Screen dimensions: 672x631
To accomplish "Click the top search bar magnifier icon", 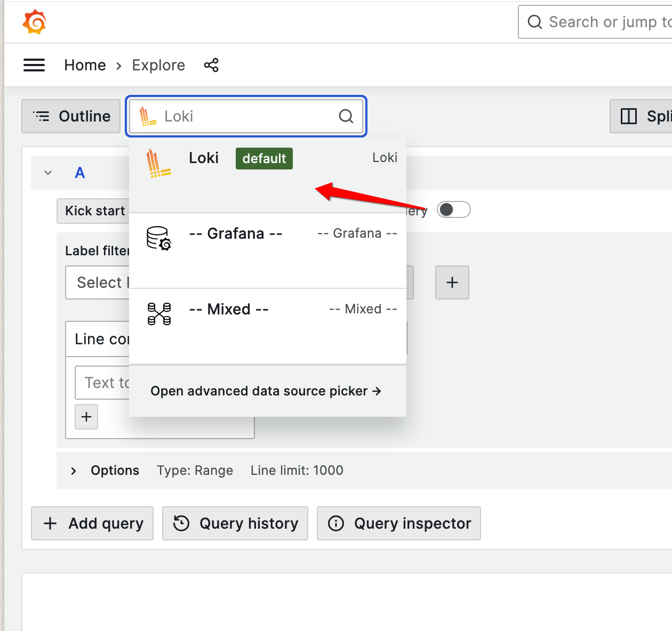I will pos(535,22).
